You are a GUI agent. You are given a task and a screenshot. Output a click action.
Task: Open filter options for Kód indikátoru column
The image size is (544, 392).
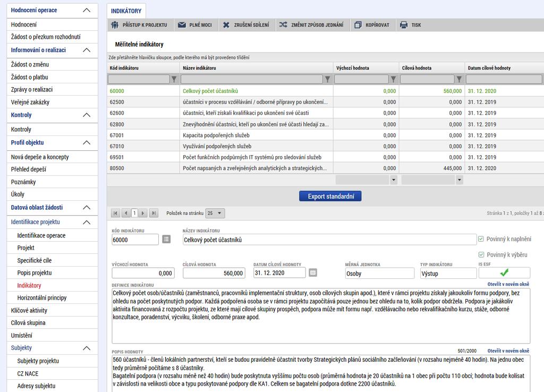174,80
